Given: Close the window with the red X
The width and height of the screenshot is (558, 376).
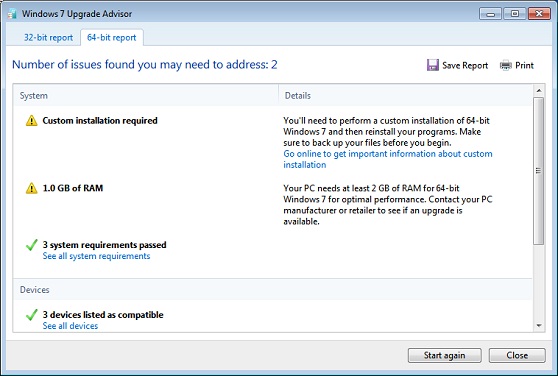Looking at the screenshot, I should tap(539, 14).
